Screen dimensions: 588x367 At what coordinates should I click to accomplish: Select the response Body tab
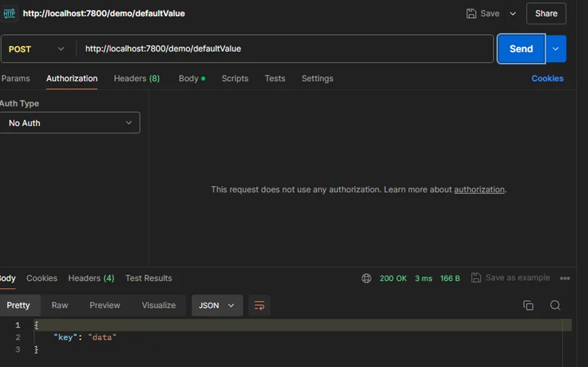8,278
